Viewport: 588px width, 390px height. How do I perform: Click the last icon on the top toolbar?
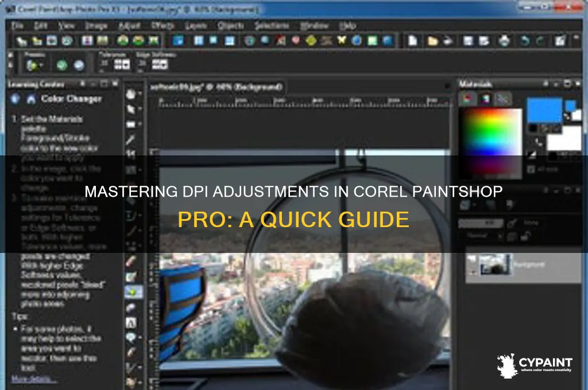[x=560, y=41]
